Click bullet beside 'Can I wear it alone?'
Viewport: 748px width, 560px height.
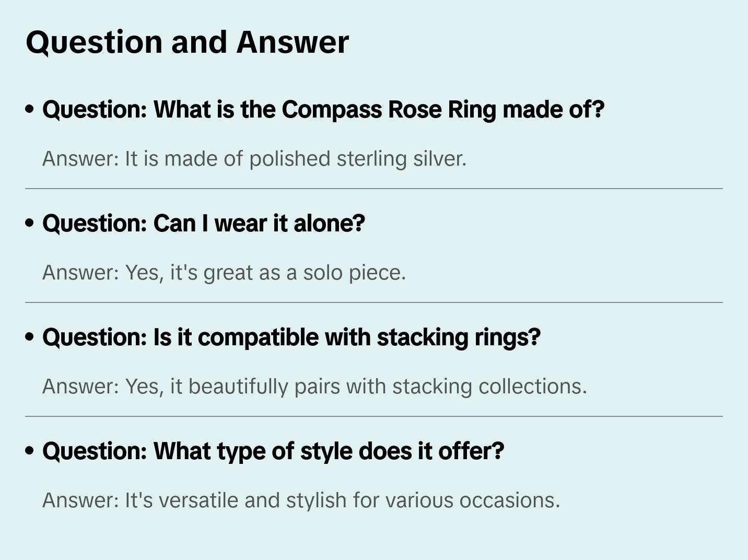tap(30, 224)
